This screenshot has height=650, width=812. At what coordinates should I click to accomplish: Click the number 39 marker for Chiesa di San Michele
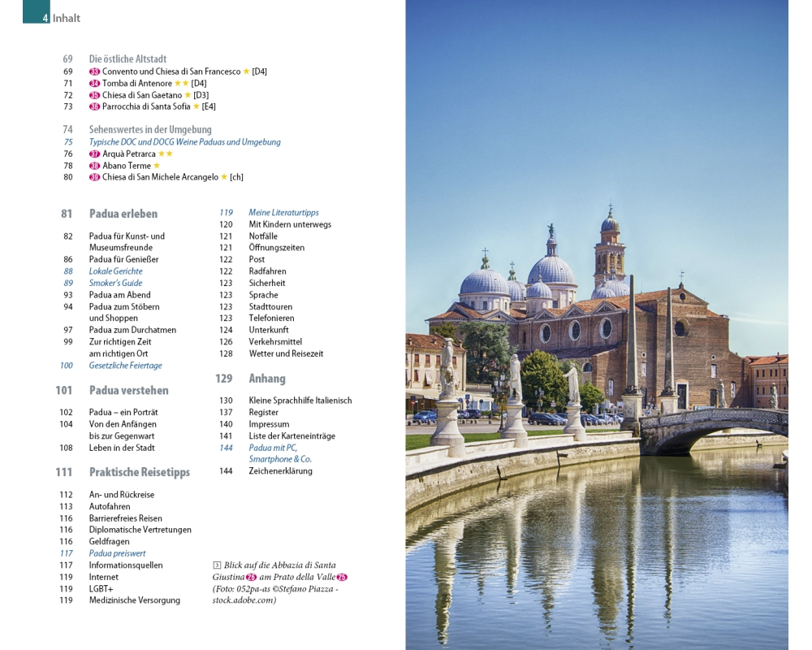coord(94,177)
